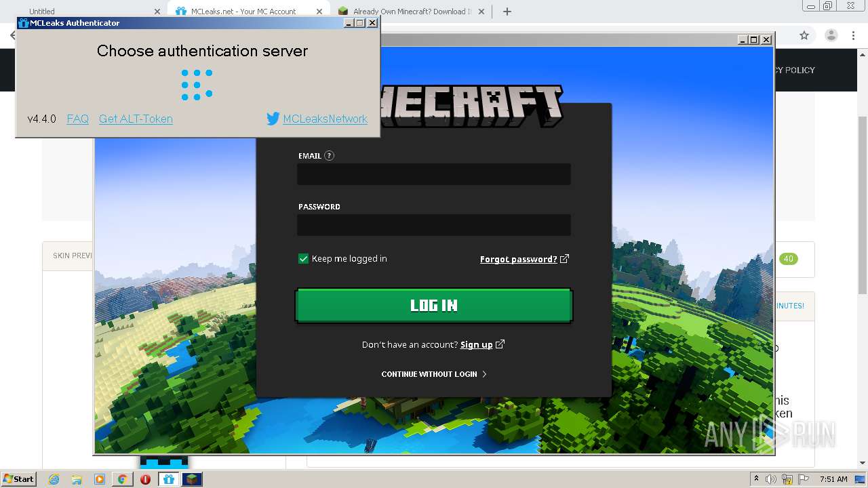Close the Untitled browser tab
This screenshot has width=868, height=488.
(157, 12)
